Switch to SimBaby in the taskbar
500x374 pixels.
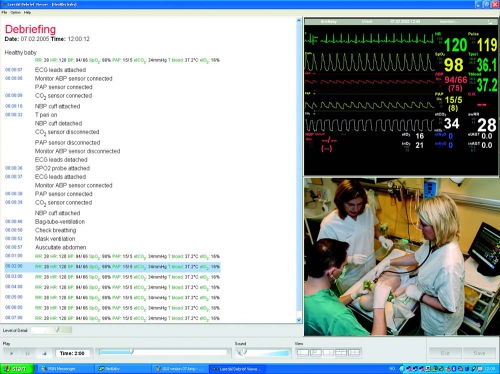(123, 369)
